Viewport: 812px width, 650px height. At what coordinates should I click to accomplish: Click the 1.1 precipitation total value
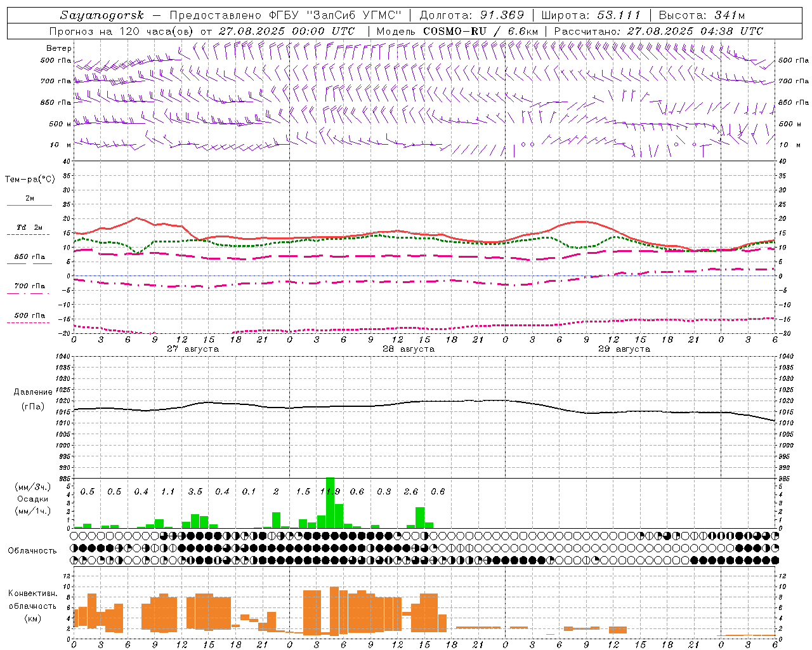[x=168, y=491]
